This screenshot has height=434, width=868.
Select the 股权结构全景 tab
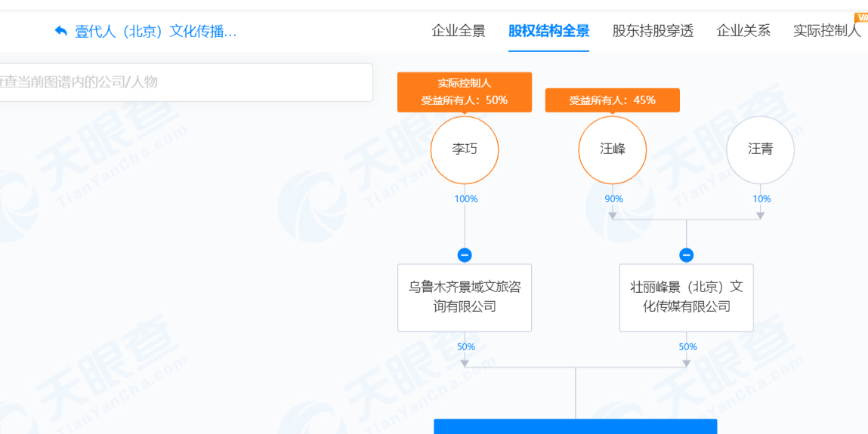548,31
